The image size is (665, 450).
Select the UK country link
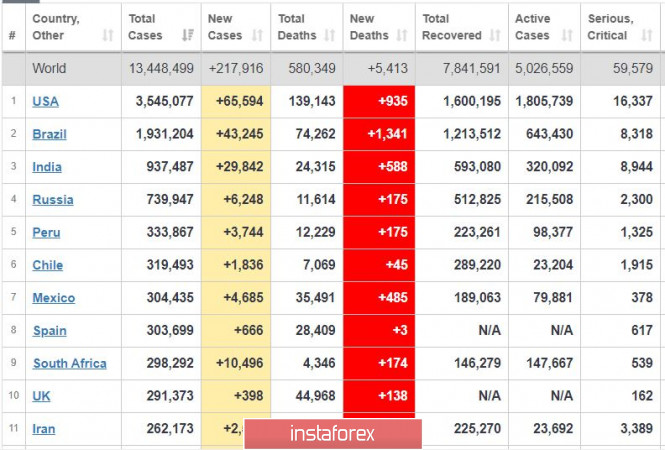(x=41, y=396)
